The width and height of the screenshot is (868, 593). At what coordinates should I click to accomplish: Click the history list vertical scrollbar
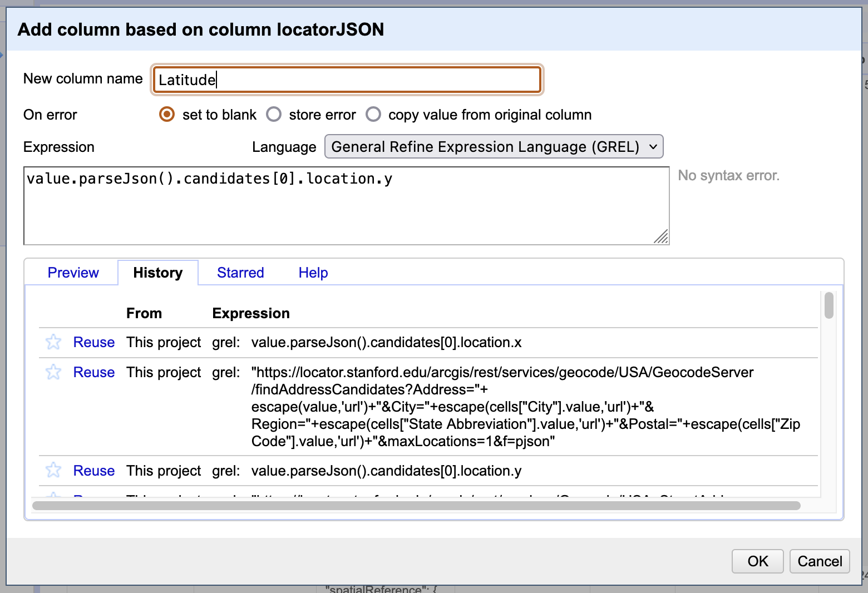pyautogui.click(x=829, y=305)
